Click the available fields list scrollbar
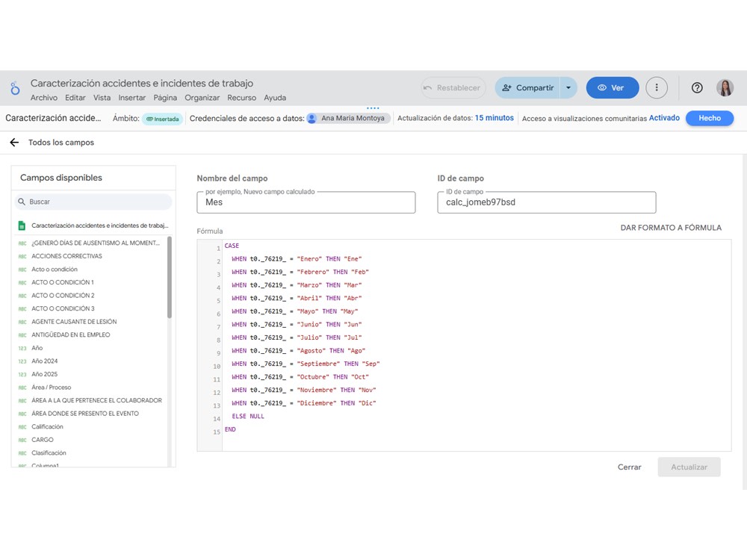 tap(170, 277)
